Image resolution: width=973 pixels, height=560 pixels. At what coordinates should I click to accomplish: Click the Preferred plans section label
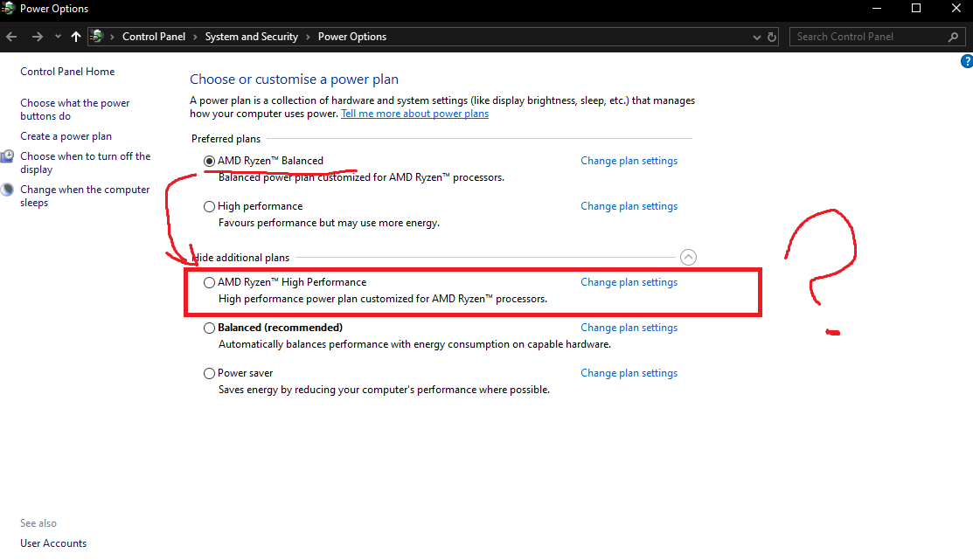point(226,139)
